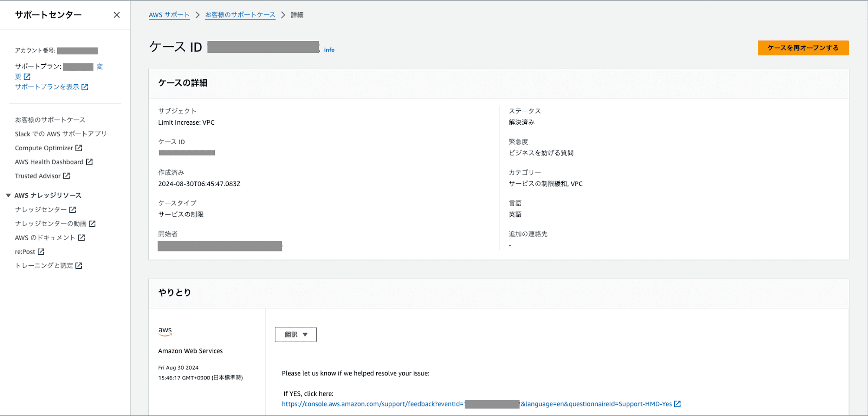Select urgency value ビジネスを妨げる質問

(541, 153)
